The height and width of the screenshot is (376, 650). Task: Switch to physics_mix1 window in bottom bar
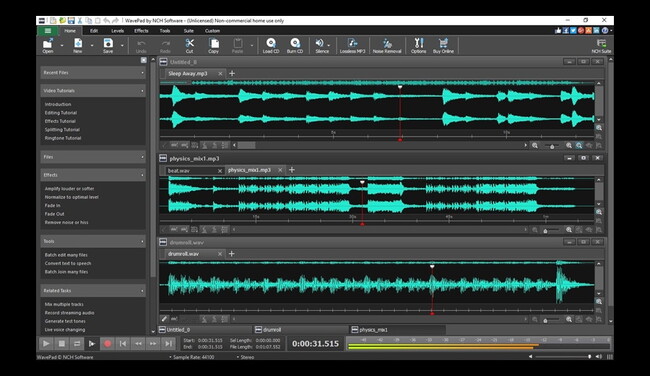coord(398,330)
